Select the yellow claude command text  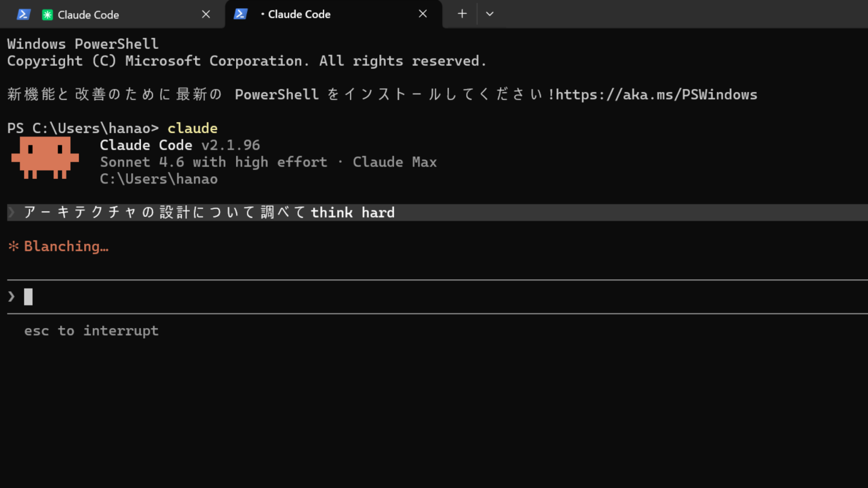[x=192, y=128]
